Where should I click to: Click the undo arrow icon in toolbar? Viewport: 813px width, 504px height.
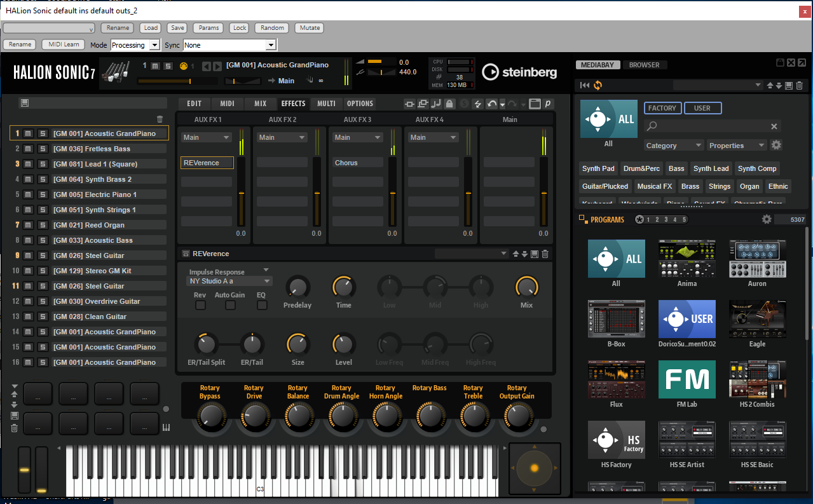(x=491, y=104)
